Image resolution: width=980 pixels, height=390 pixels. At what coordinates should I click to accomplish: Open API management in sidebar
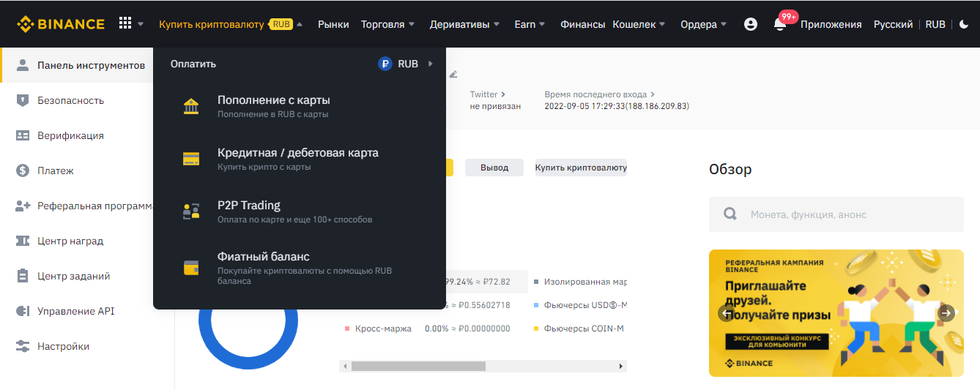point(76,311)
